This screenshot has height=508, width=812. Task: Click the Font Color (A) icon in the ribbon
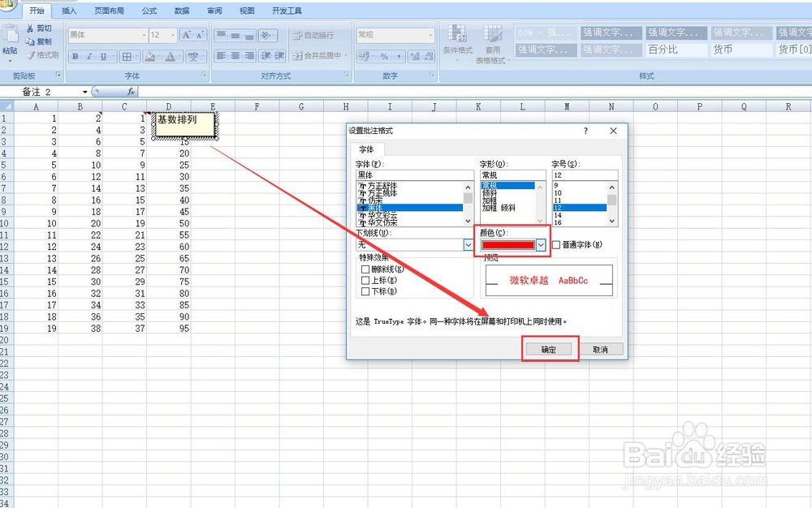point(170,56)
